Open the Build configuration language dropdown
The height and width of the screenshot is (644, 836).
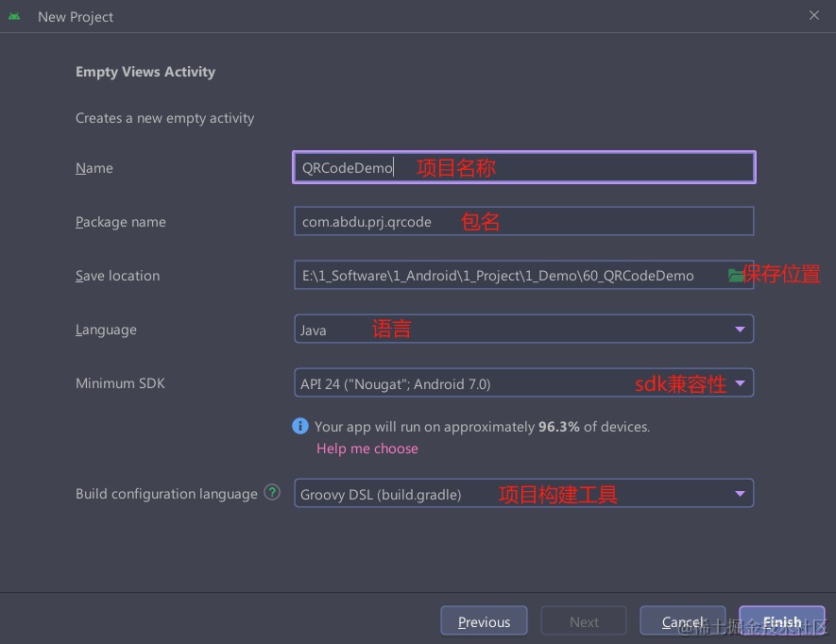(524, 492)
